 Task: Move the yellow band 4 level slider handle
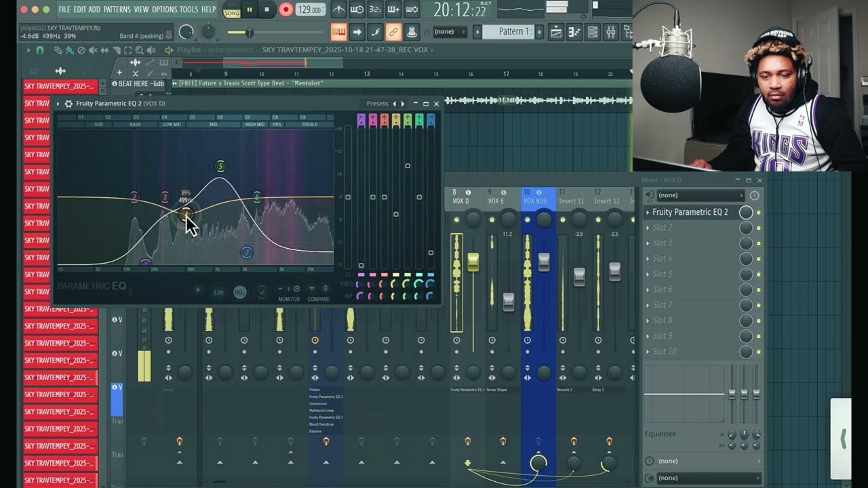pyautogui.click(x=396, y=214)
